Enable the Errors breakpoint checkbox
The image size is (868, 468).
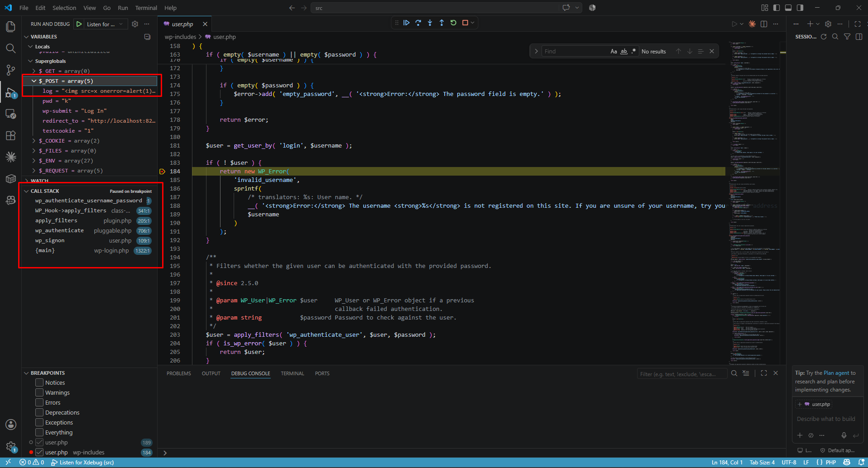point(39,403)
